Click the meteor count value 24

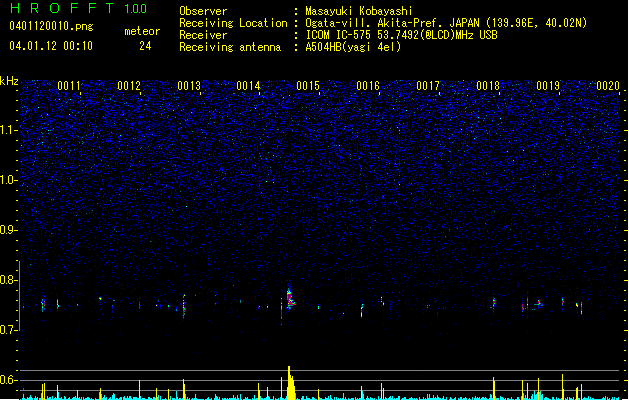pyautogui.click(x=145, y=46)
